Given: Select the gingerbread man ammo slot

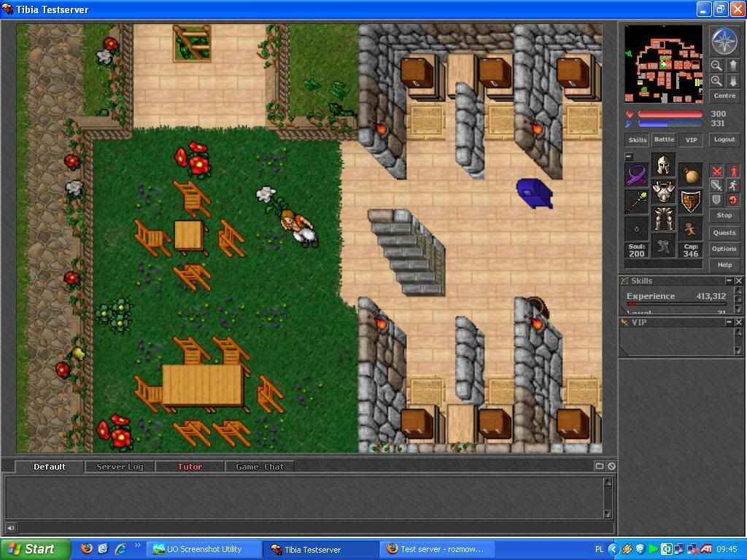Looking at the screenshot, I should [x=690, y=228].
